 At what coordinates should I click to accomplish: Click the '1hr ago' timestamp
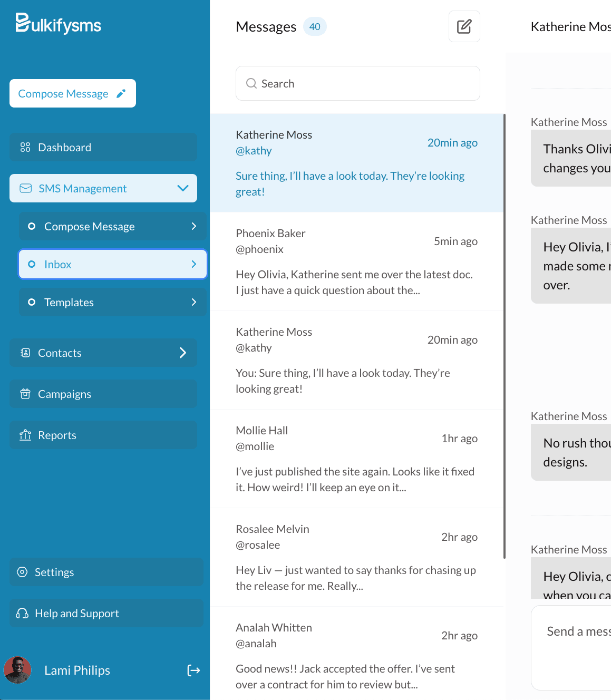coord(459,439)
